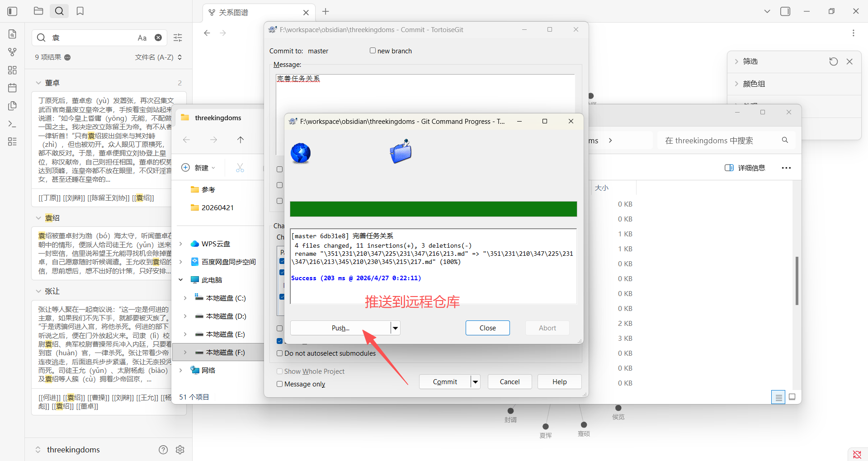Viewport: 868px width, 461px height.
Task: Collapse 董卓 search result group
Action: [38, 83]
